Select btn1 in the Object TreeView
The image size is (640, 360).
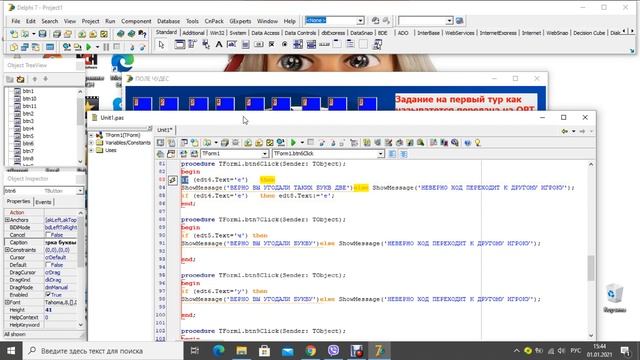[28, 91]
